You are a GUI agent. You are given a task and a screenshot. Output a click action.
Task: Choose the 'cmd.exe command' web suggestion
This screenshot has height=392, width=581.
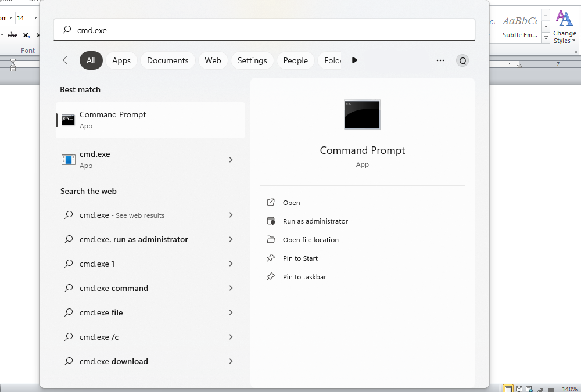click(x=150, y=288)
